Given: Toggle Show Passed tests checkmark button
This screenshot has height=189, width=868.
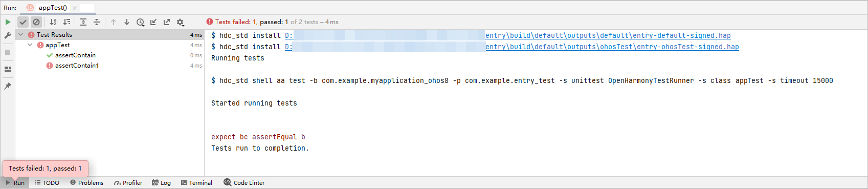Looking at the screenshot, I should pyautogui.click(x=23, y=22).
